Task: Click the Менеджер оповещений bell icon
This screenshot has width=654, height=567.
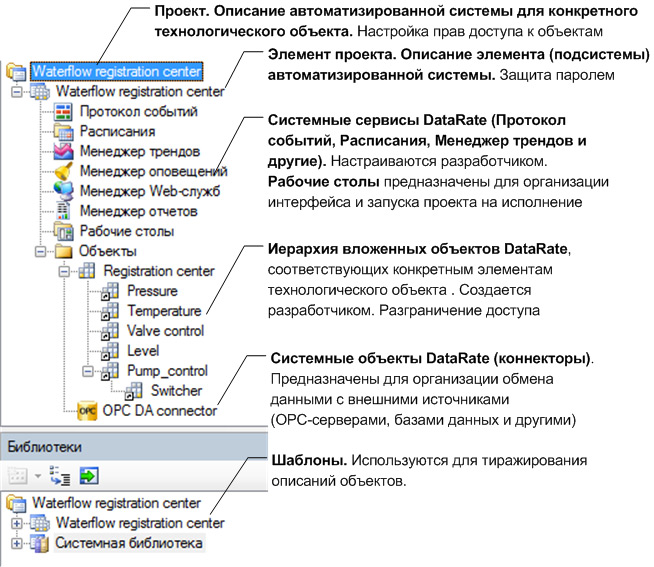Action: pos(63,171)
